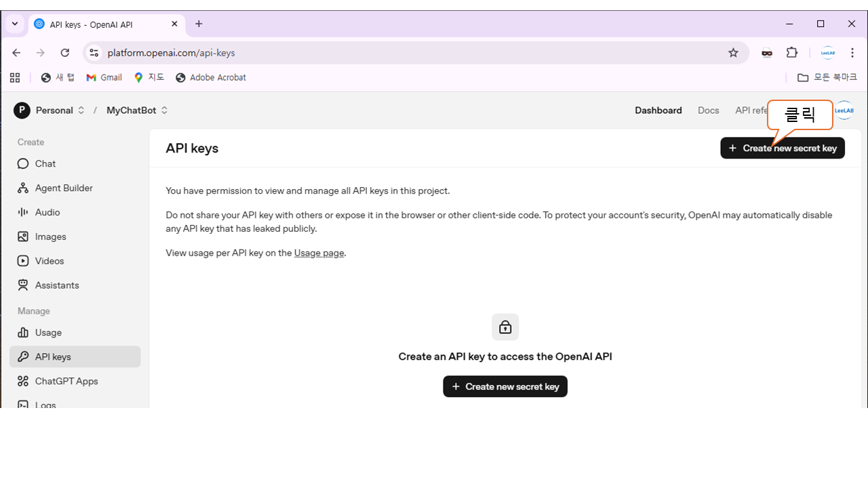Bookmark this page with star icon
The height and width of the screenshot is (488, 868).
[x=733, y=53]
